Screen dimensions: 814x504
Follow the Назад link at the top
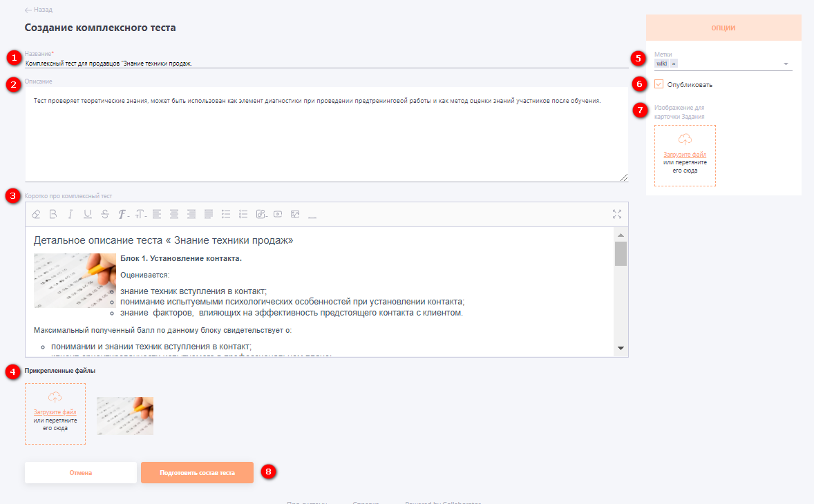click(x=38, y=10)
